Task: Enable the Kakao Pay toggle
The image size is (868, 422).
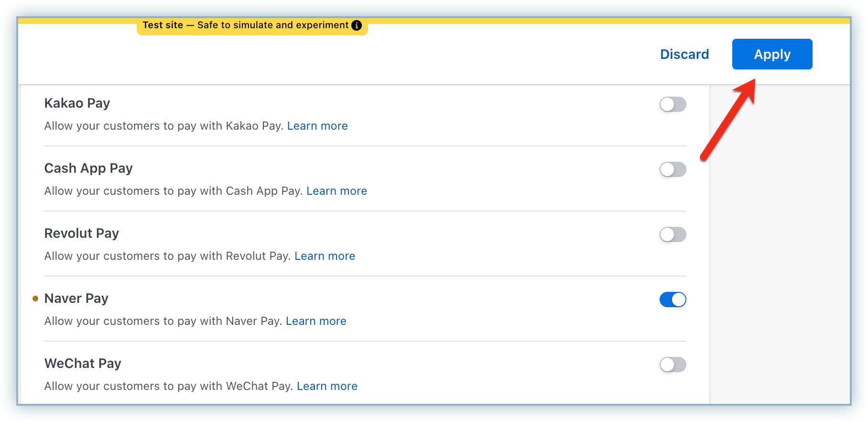Action: coord(673,104)
